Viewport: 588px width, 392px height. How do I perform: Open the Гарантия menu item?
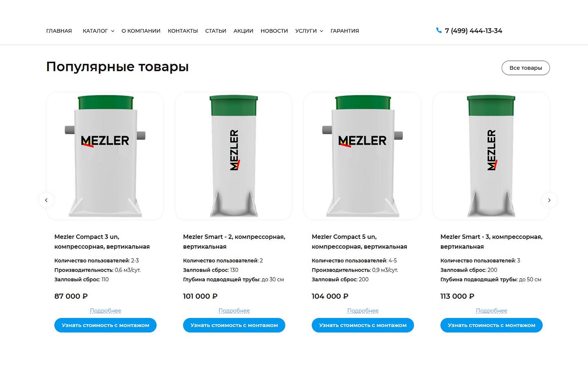pyautogui.click(x=345, y=31)
